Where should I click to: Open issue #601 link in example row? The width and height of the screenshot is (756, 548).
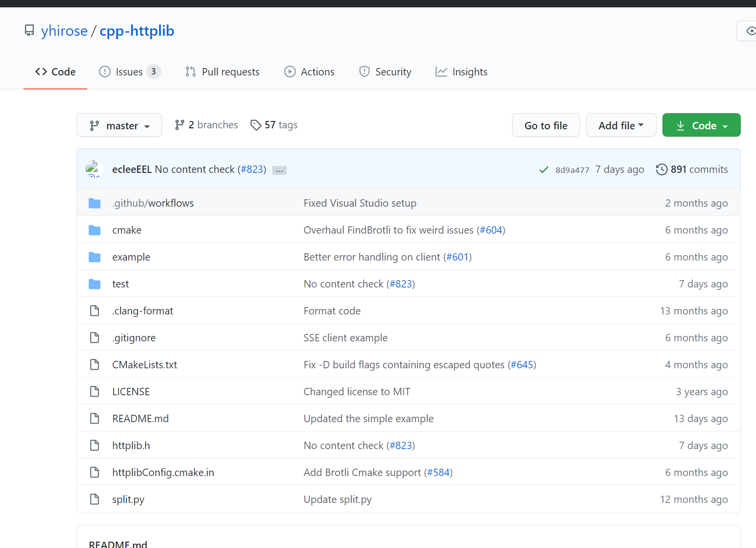(x=458, y=257)
